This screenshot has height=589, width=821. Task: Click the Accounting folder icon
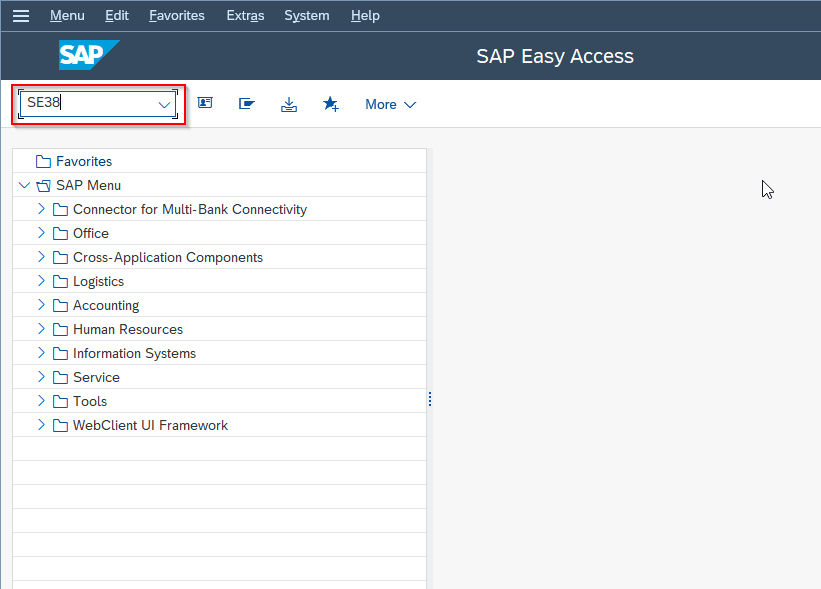(60, 305)
